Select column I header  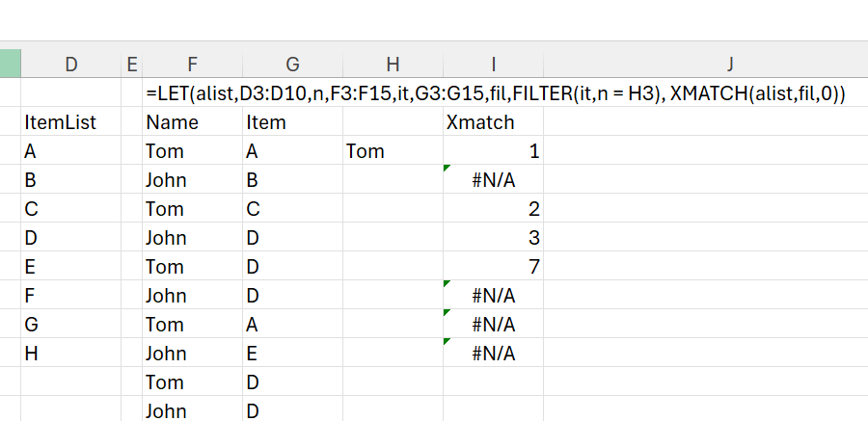coord(493,65)
